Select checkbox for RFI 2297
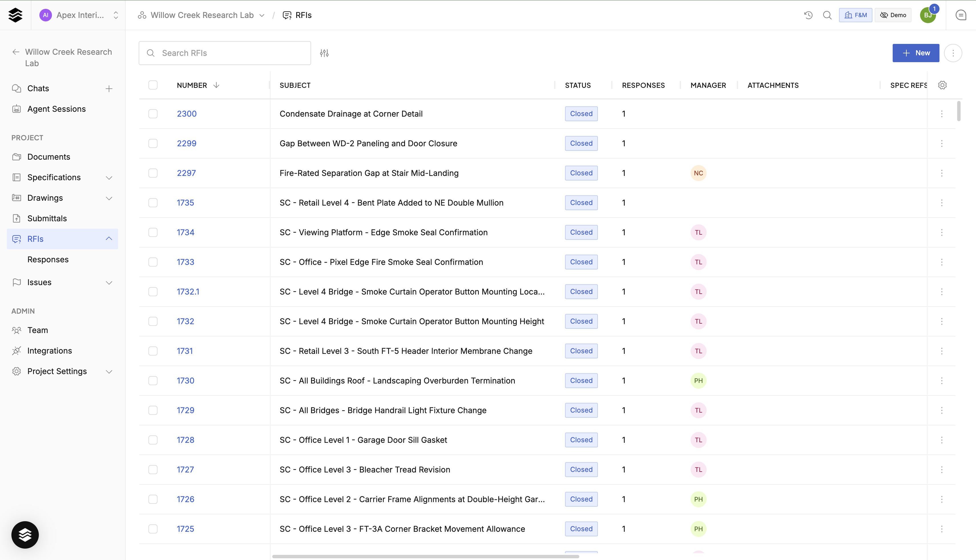 click(153, 173)
